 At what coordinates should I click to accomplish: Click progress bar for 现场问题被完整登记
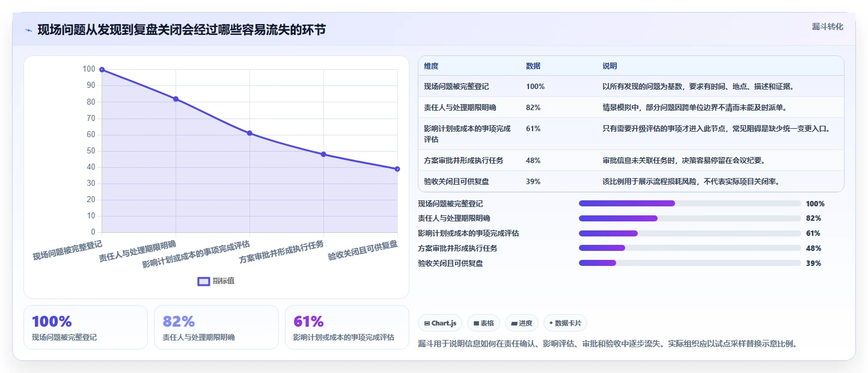(x=689, y=203)
